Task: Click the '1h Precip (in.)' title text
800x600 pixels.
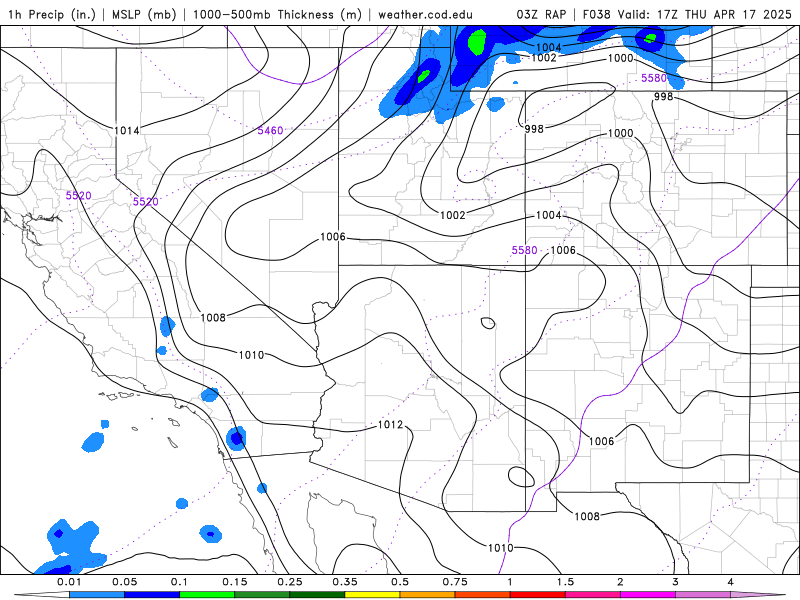Action: pos(52,14)
